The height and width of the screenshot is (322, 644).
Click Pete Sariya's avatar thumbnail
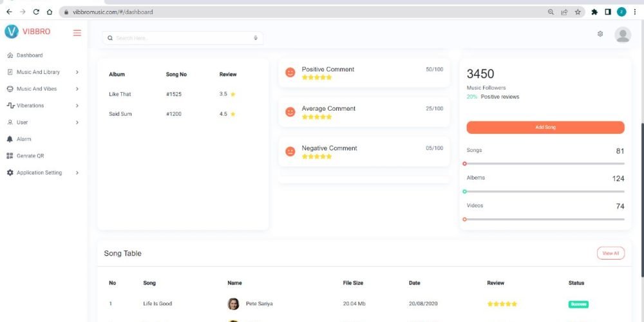pos(233,304)
